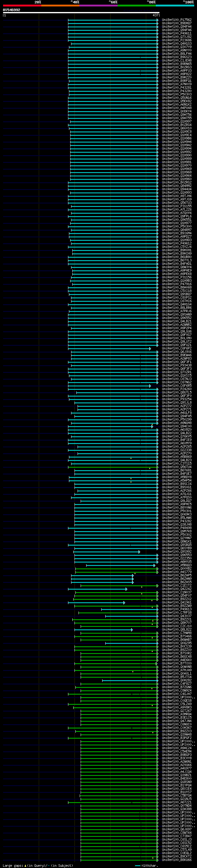This screenshot has width=197, height=868.
Task: Select the UniRef100_P24260 label
Action: click(176, 389)
